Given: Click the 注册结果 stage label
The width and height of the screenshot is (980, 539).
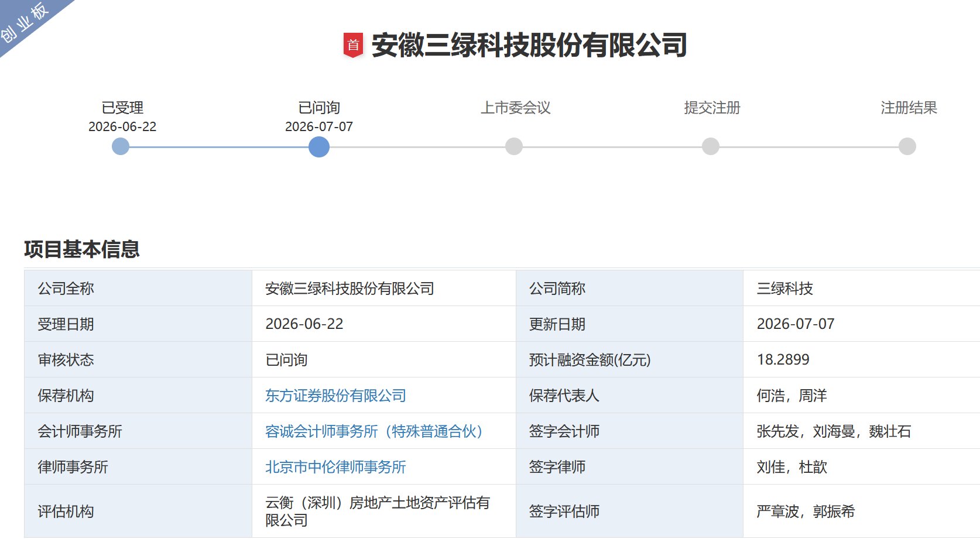Looking at the screenshot, I should click(x=909, y=108).
